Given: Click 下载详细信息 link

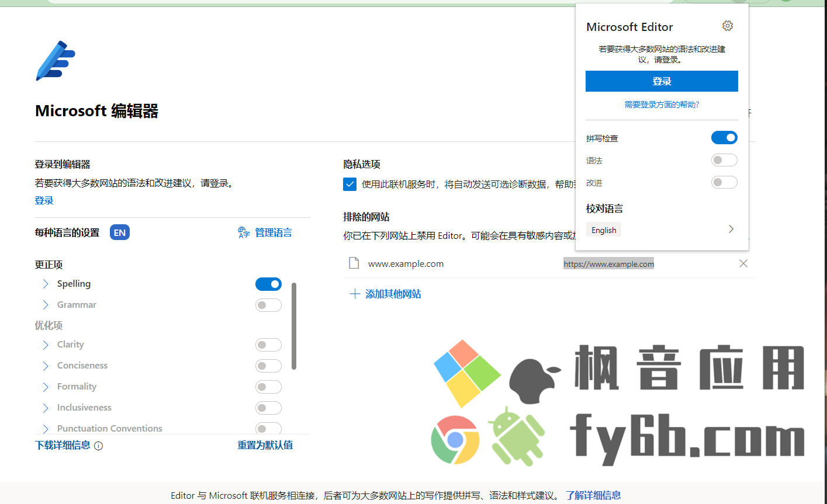Looking at the screenshot, I should (63, 445).
